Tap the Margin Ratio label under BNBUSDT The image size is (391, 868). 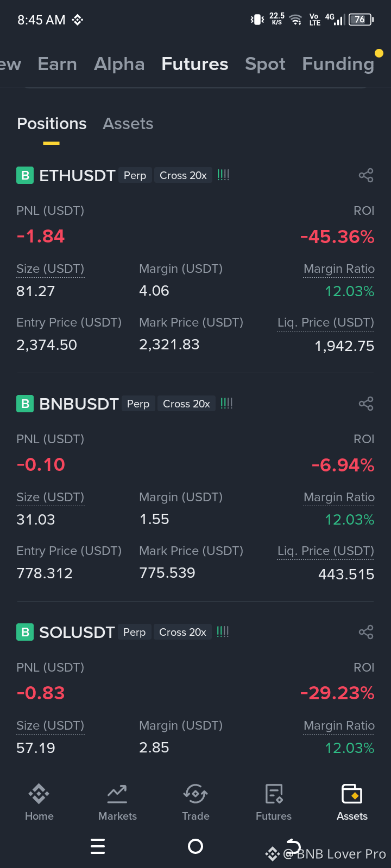(339, 497)
